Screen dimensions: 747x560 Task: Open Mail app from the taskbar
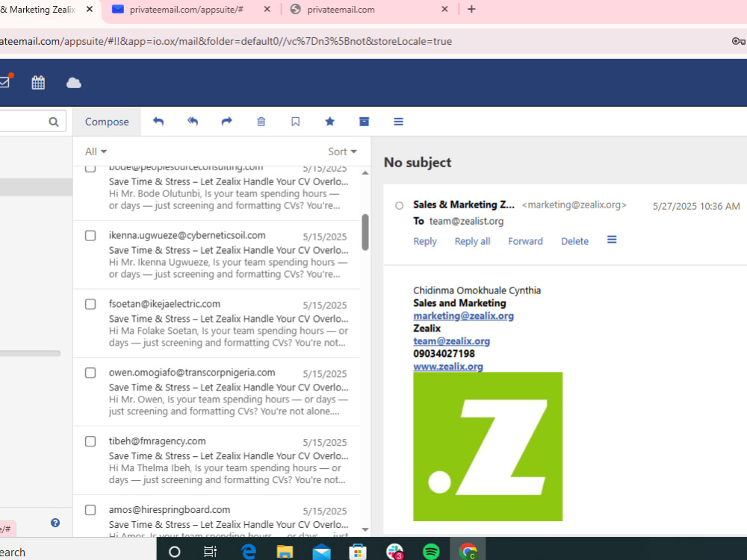coord(321,552)
